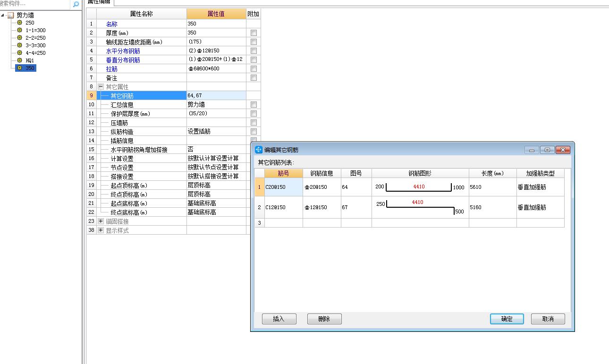Image resolution: width=609 pixels, height=364 pixels.
Task: Toggle the 压墙筋 附加 checkbox
Action: tap(254, 122)
